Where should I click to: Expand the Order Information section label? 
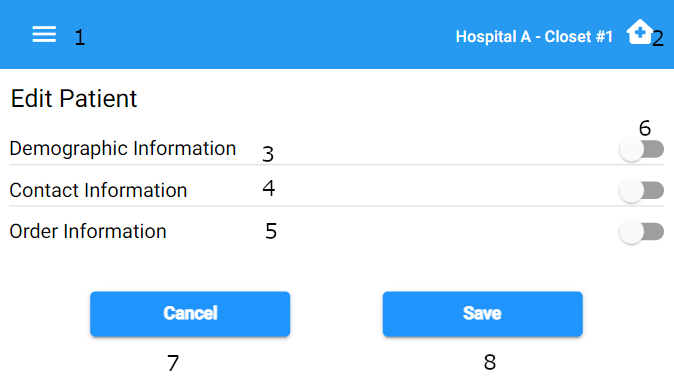coord(88,231)
